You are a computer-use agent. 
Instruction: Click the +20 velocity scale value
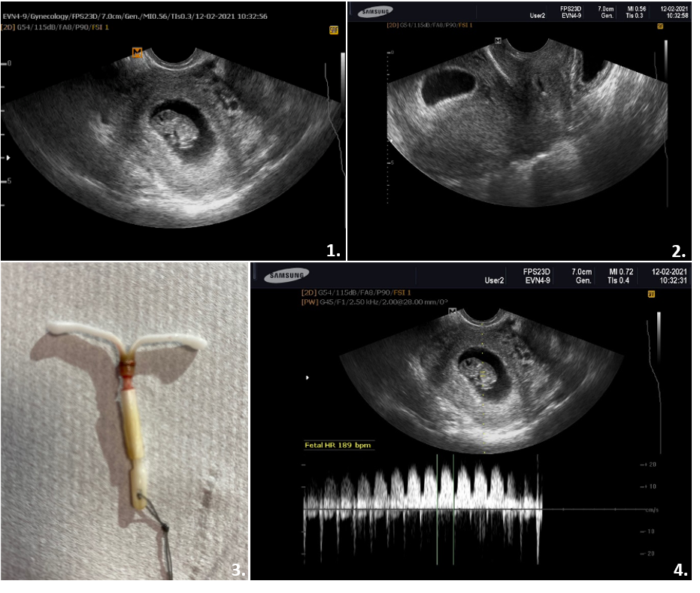point(650,464)
